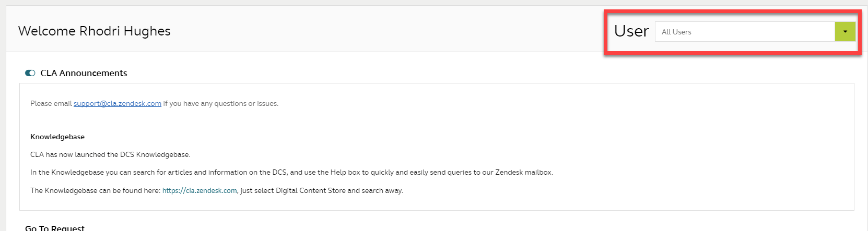
Task: Click the 'All Users' selected value text
Action: 676,32
